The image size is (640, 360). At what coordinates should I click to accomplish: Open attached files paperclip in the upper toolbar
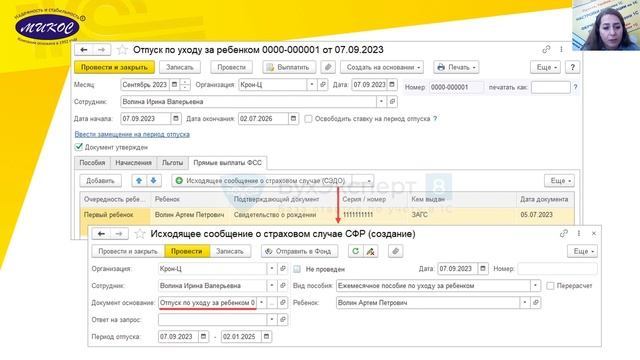(328, 67)
